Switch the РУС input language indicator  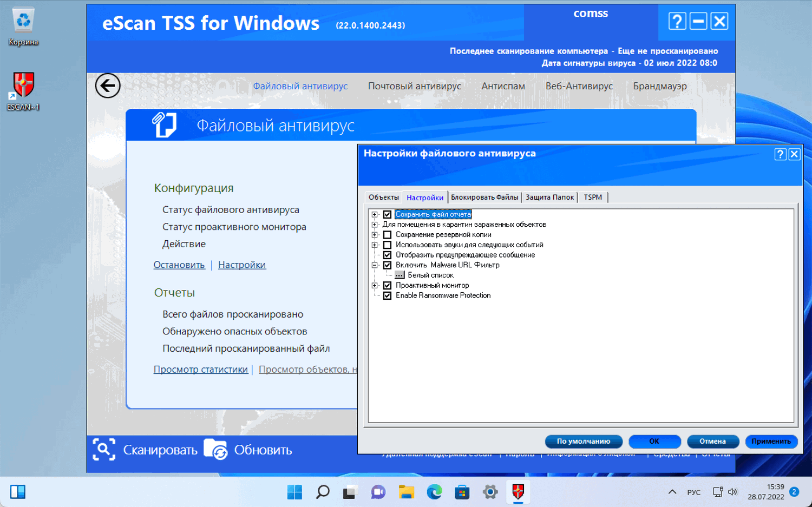pos(694,492)
